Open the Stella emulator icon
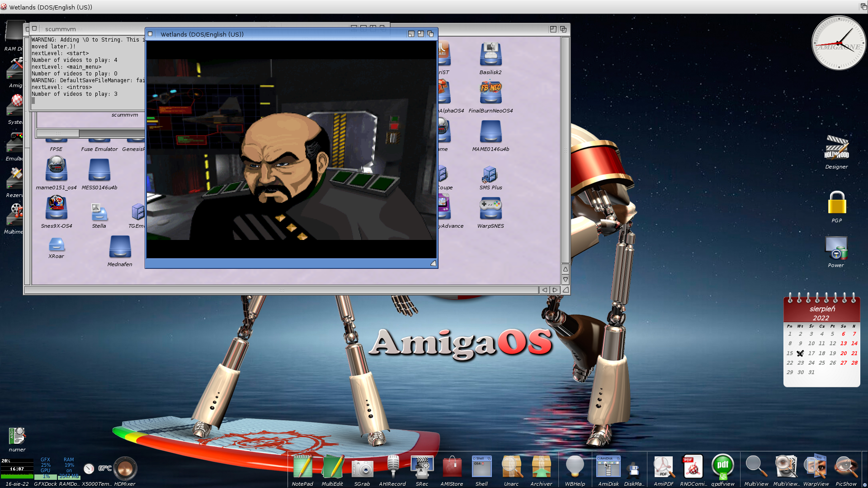This screenshot has height=488, width=868. click(x=99, y=212)
